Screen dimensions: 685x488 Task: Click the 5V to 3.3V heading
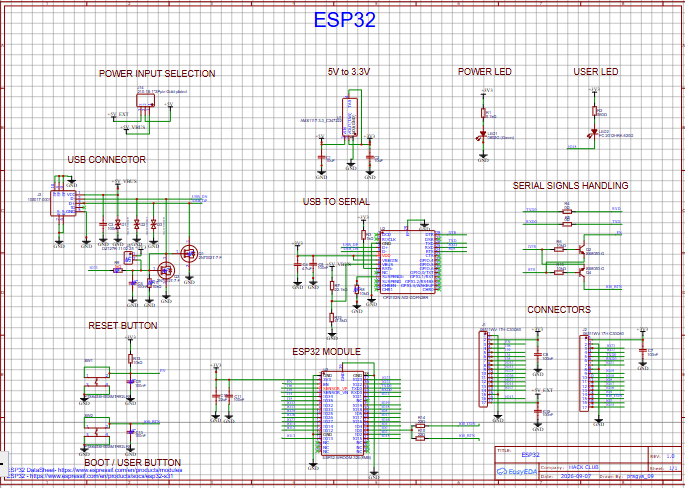pyautogui.click(x=349, y=71)
